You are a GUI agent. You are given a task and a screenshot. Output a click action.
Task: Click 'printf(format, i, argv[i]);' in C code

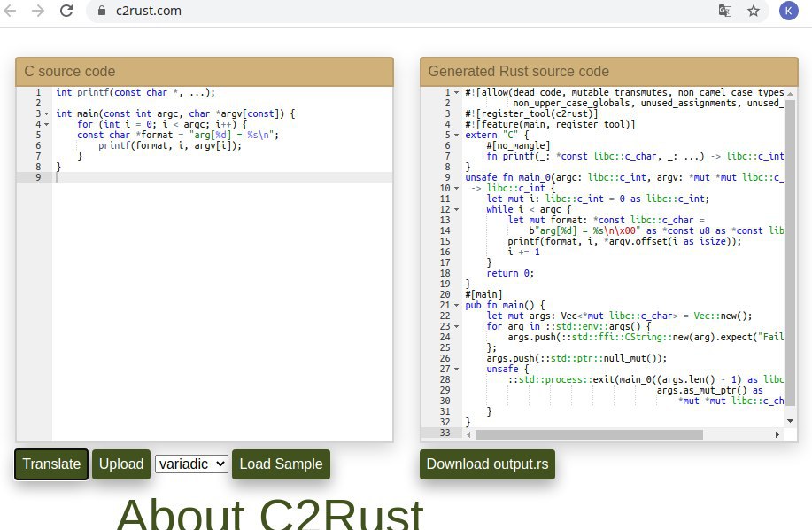tap(170, 145)
